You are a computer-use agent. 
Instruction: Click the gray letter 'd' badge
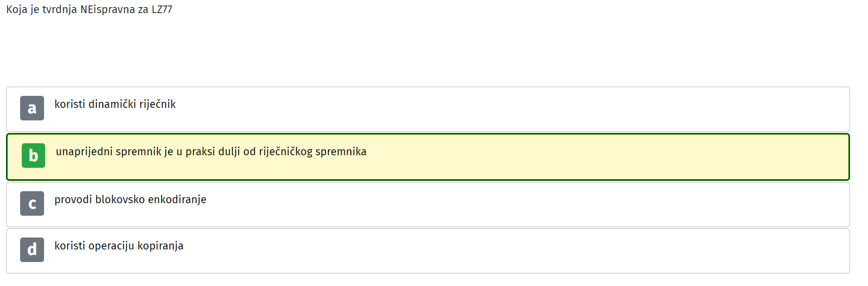(32, 250)
